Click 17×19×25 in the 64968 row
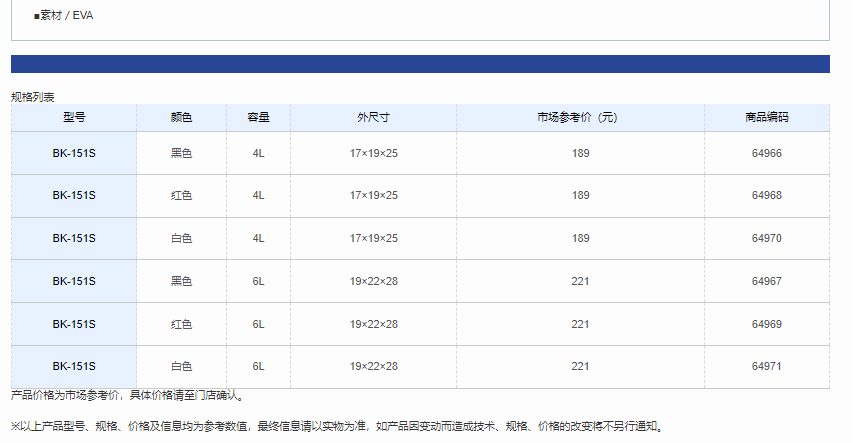This screenshot has height=443, width=854. pyautogui.click(x=374, y=195)
